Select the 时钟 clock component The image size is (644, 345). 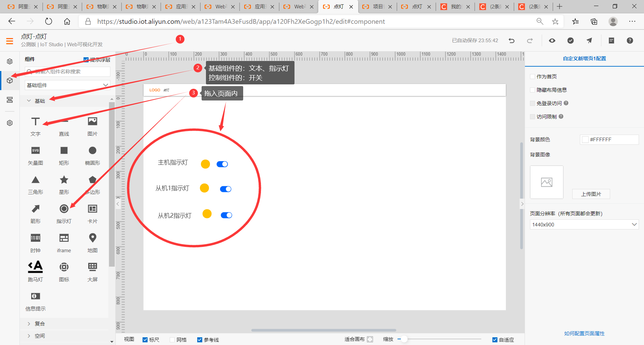coord(35,243)
